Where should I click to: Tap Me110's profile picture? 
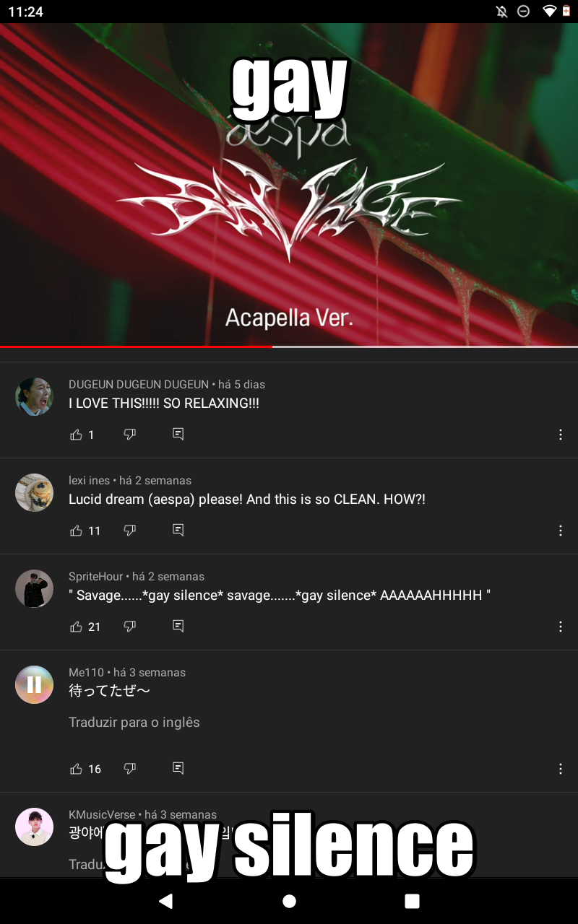click(34, 684)
